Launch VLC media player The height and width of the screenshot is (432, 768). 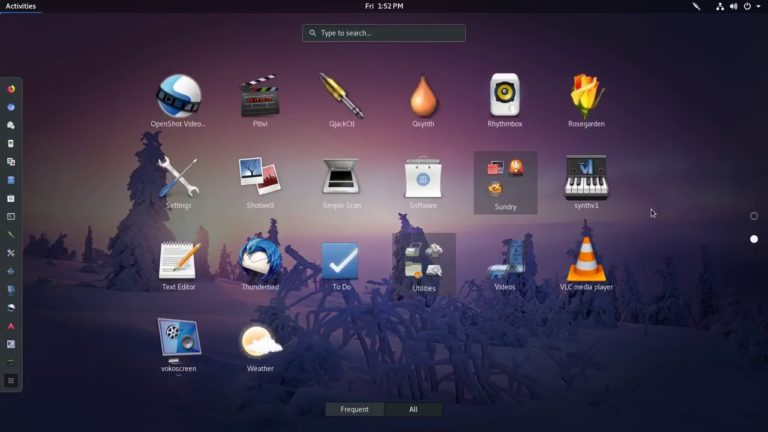point(586,264)
